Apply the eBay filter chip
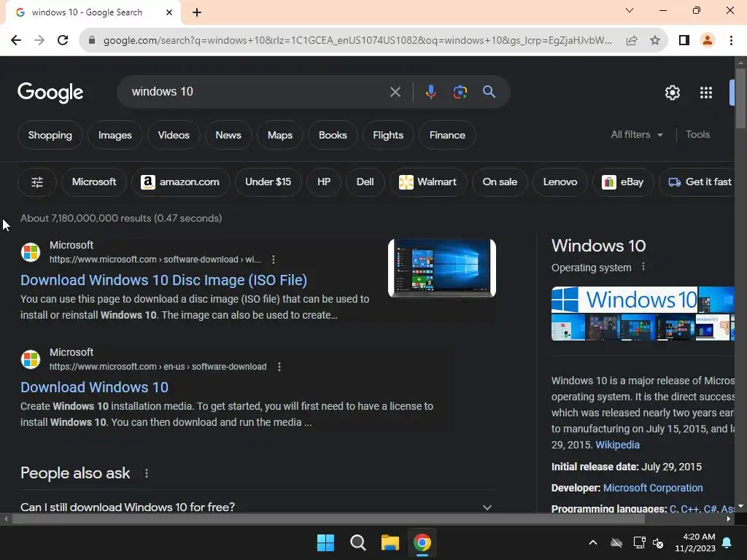Viewport: 747px width, 560px height. coord(623,182)
